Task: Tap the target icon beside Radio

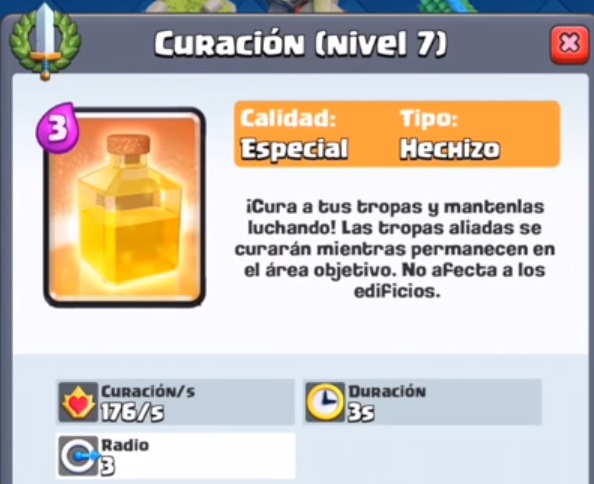Action: pyautogui.click(x=78, y=456)
